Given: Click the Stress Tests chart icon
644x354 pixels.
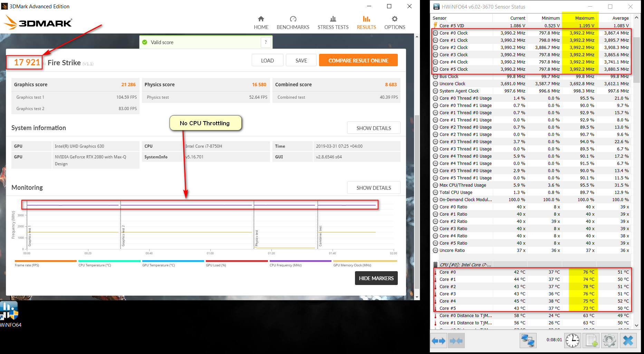Looking at the screenshot, I should coord(333,19).
